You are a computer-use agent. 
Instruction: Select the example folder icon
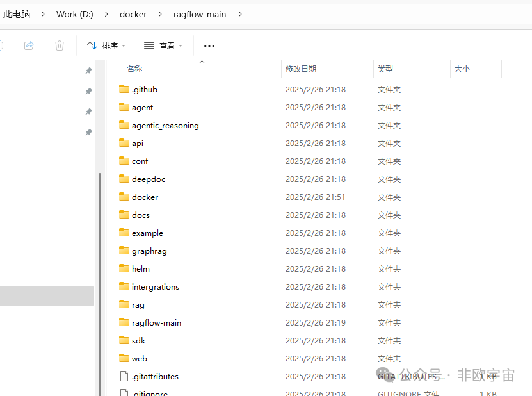[124, 233]
